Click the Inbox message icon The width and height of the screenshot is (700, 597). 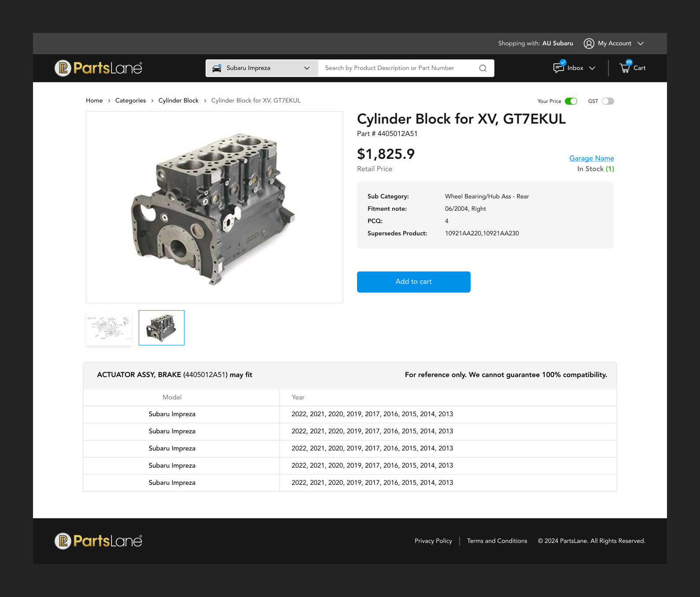(559, 68)
